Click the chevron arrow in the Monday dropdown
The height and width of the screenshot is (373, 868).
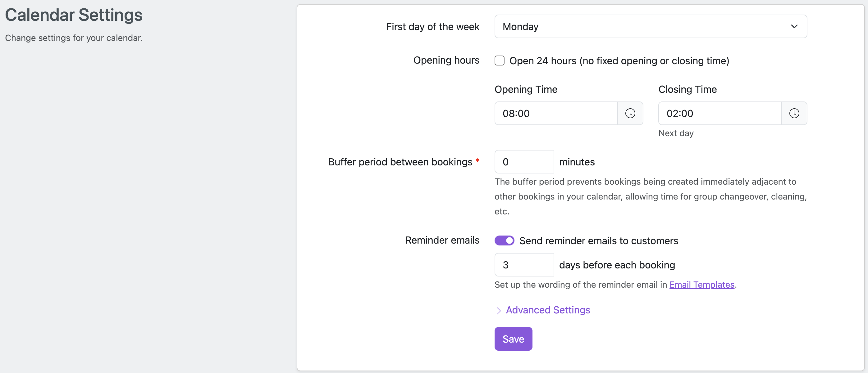[x=794, y=26]
